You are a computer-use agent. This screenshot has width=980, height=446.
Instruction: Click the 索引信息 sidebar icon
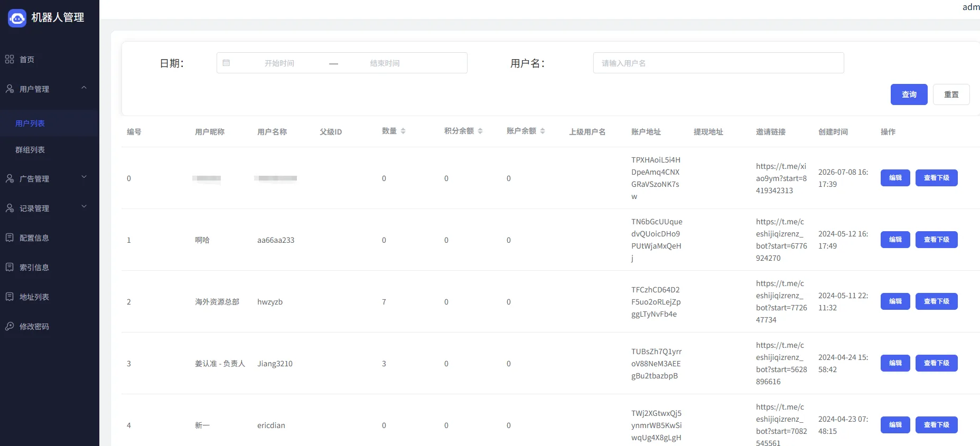coord(10,267)
